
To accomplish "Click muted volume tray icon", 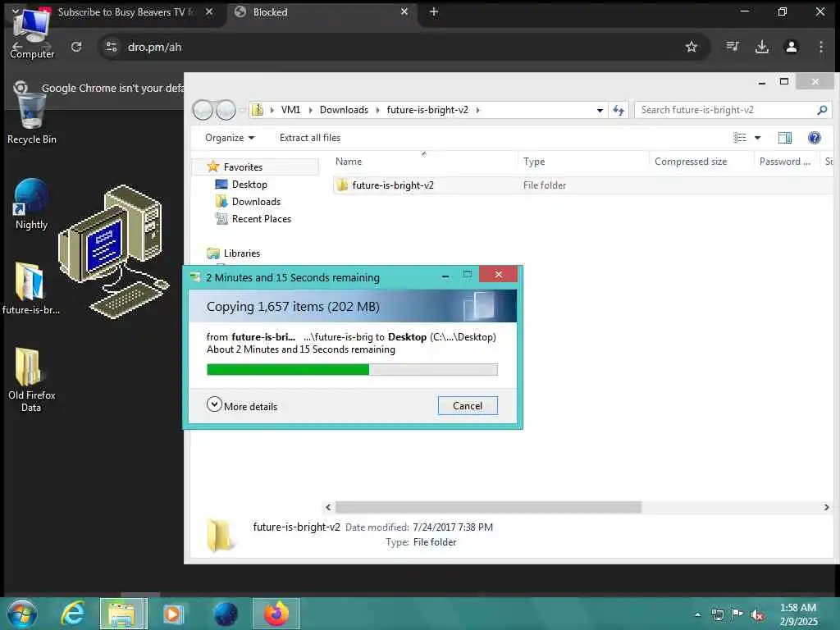I will pos(757,615).
